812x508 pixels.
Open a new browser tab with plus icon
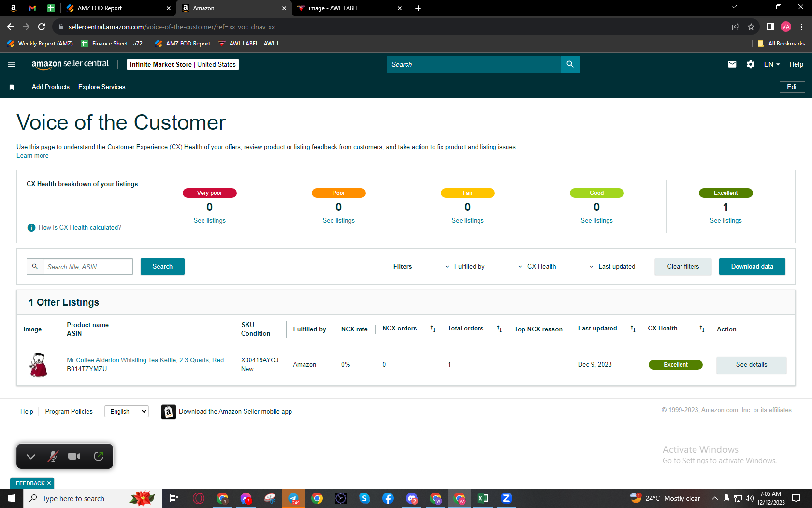[418, 8]
